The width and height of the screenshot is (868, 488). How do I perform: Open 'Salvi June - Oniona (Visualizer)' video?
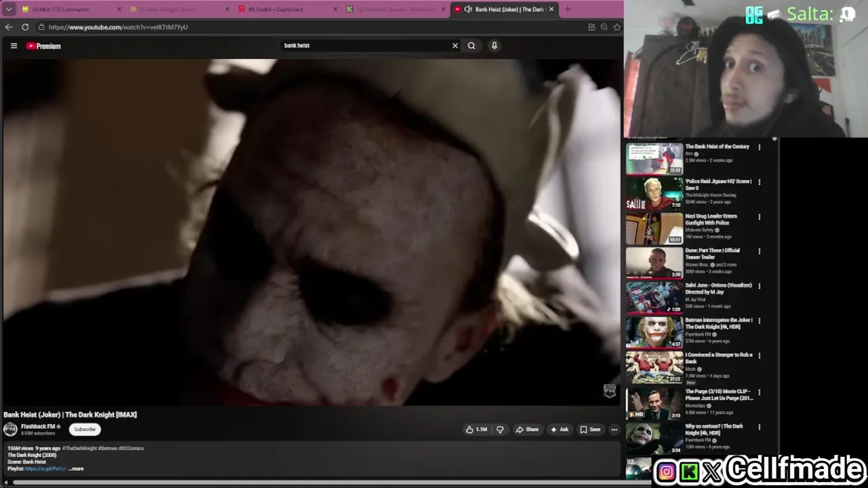[x=718, y=288]
